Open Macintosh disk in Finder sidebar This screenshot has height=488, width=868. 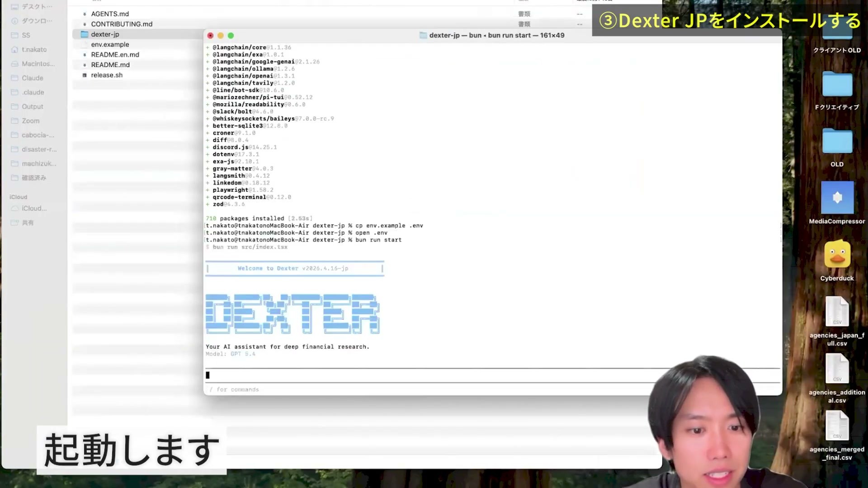(x=38, y=64)
